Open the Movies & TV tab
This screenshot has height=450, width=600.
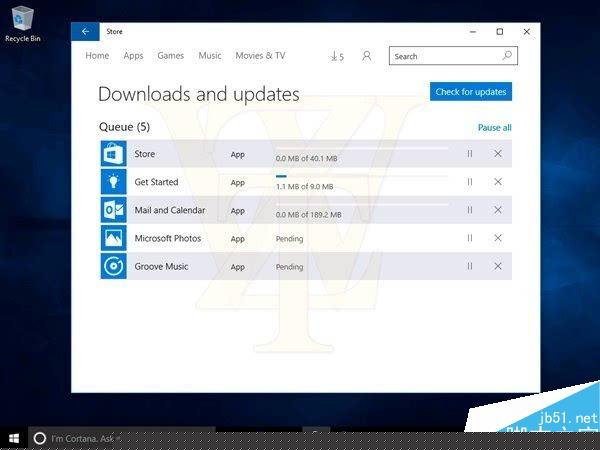pyautogui.click(x=260, y=56)
